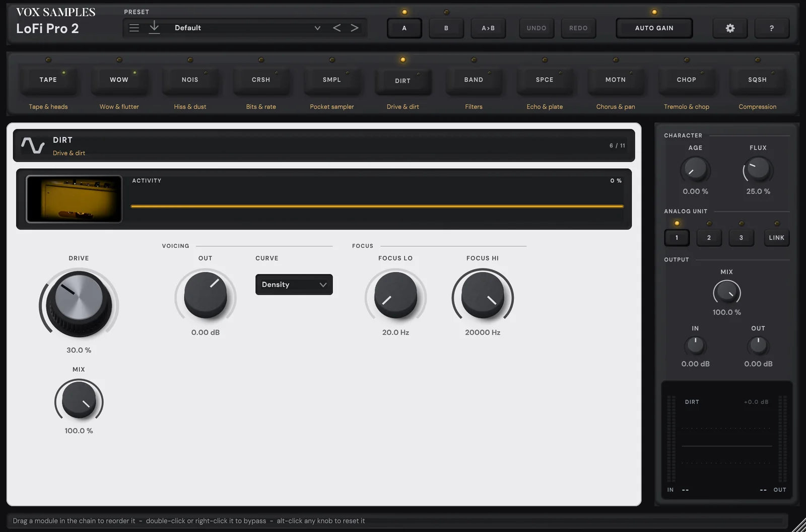Select analog unit 3
806x532 pixels.
(741, 238)
